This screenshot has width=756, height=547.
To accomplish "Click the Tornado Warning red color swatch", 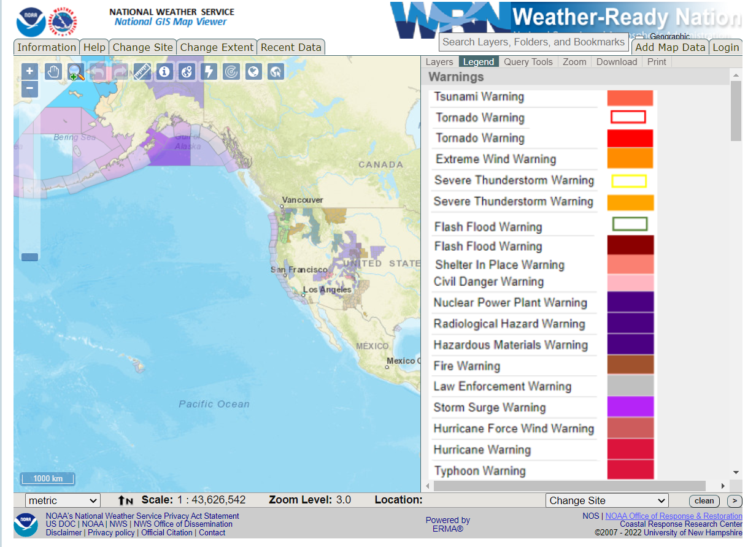I will 630,138.
